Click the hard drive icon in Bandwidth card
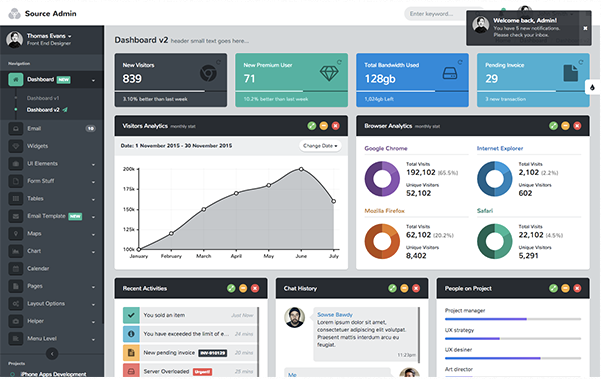 point(450,73)
